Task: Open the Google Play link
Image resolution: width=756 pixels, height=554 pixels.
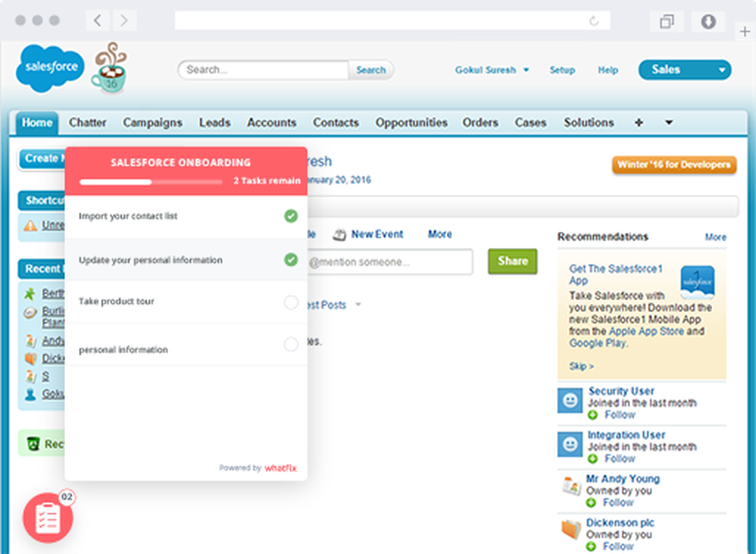Action: (x=597, y=343)
